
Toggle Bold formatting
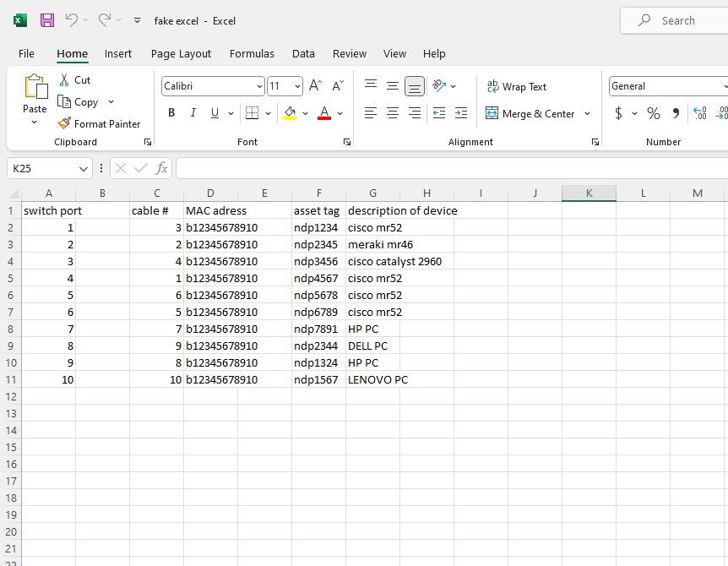[171, 113]
